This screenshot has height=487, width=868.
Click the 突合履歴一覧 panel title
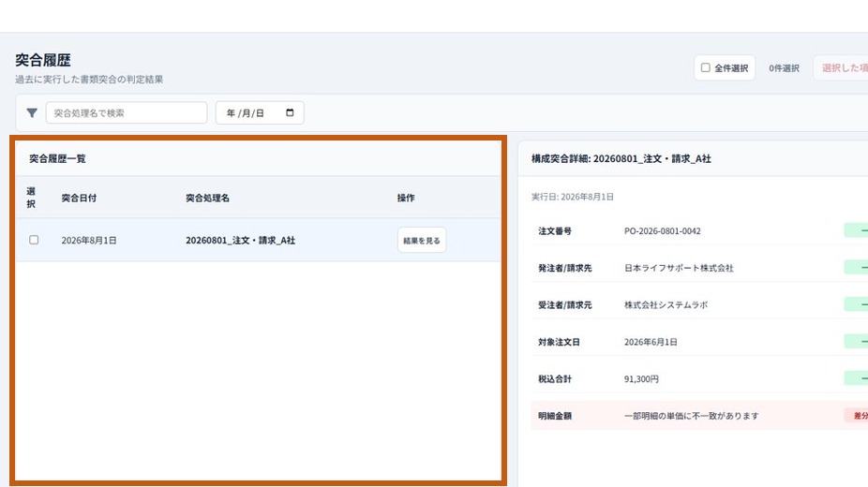pos(57,158)
